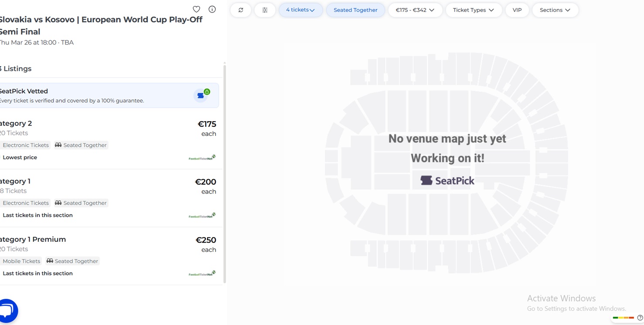Screen dimensions: 644x325
Task: Click the refresh filters icon
Action: coord(241,10)
